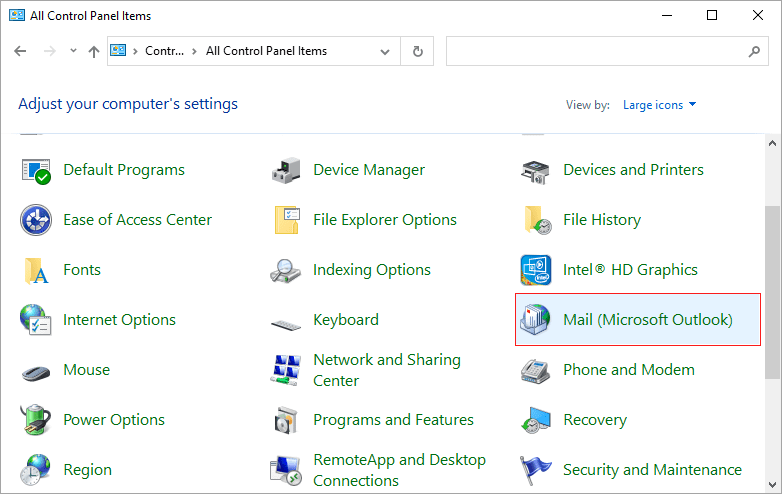Image resolution: width=782 pixels, height=494 pixels.
Task: Select the All Control Panel Items breadcrumb
Action: [x=266, y=51]
